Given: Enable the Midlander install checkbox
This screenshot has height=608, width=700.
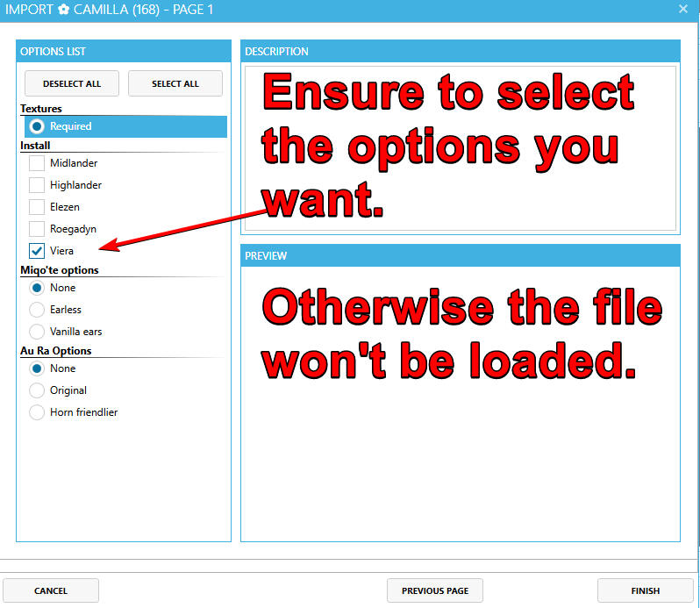Looking at the screenshot, I should (37, 163).
